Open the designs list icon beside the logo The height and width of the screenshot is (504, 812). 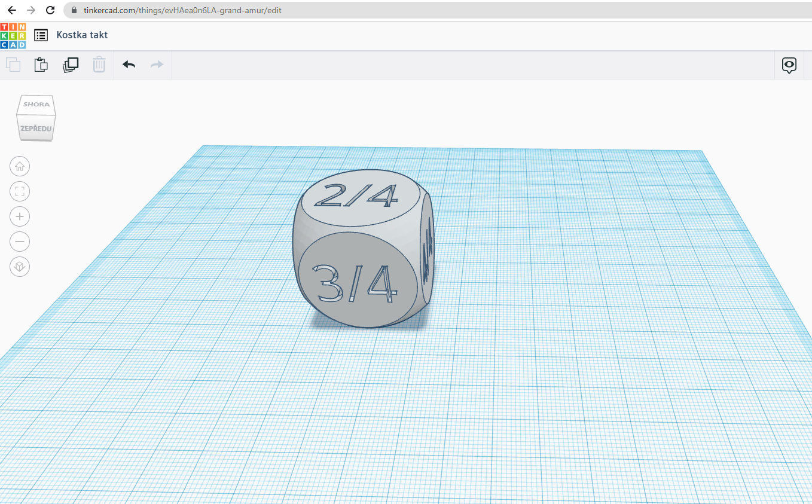41,35
